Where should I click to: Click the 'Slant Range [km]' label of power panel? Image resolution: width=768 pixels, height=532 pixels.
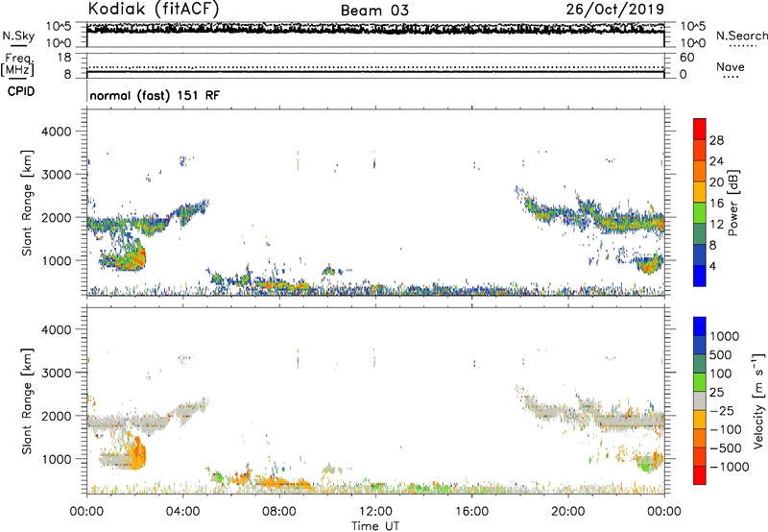27,203
